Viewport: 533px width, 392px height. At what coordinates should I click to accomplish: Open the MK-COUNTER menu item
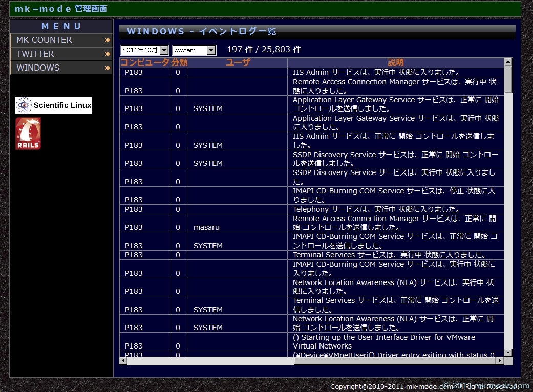click(x=44, y=40)
